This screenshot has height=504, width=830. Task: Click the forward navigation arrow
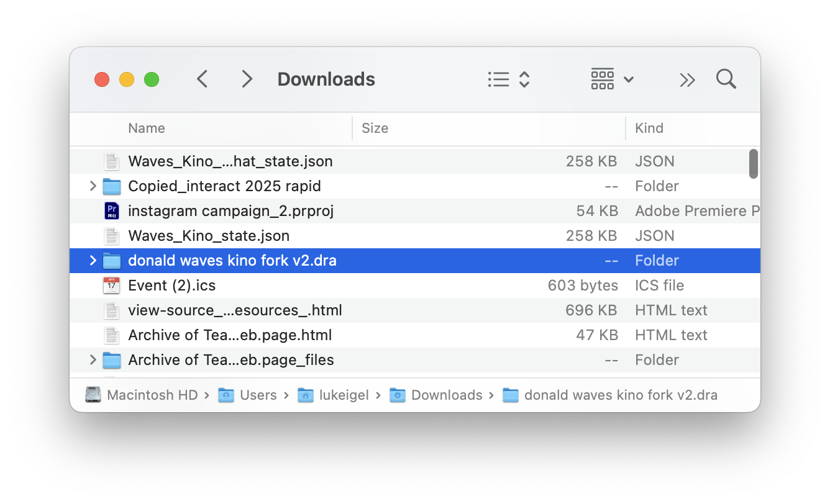tap(247, 79)
